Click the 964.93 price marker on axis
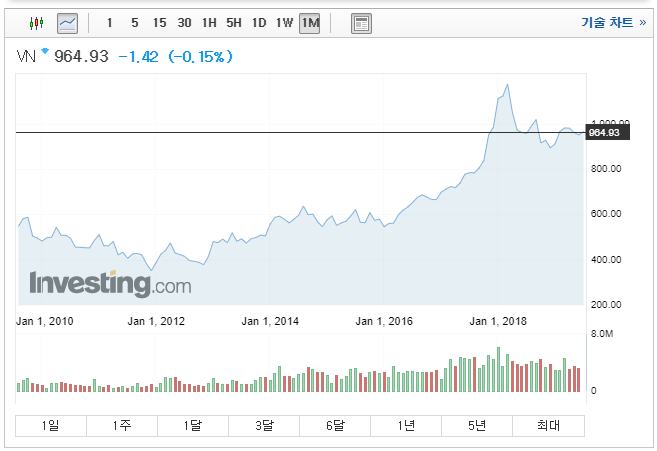The width and height of the screenshot is (657, 451). click(x=607, y=133)
